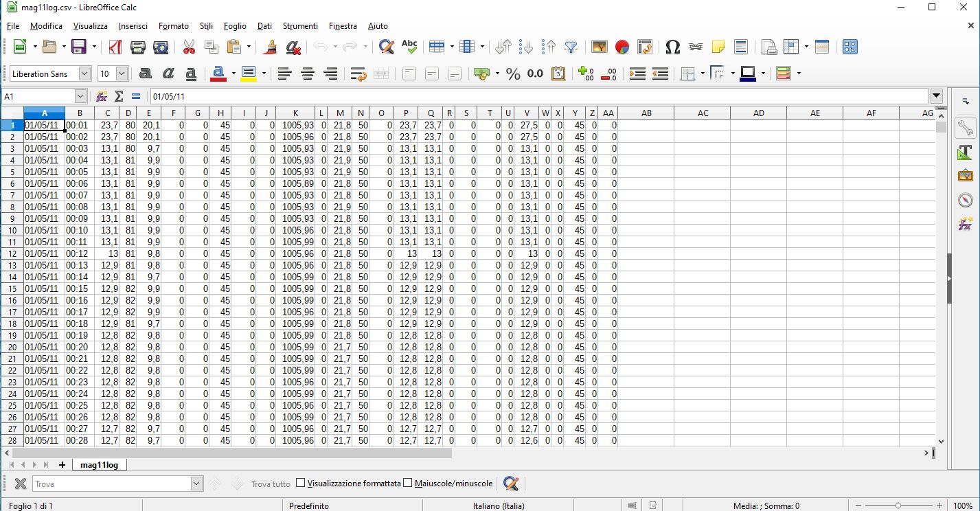Click the yellow background color swatch
The width and height of the screenshot is (980, 511).
click(x=248, y=73)
